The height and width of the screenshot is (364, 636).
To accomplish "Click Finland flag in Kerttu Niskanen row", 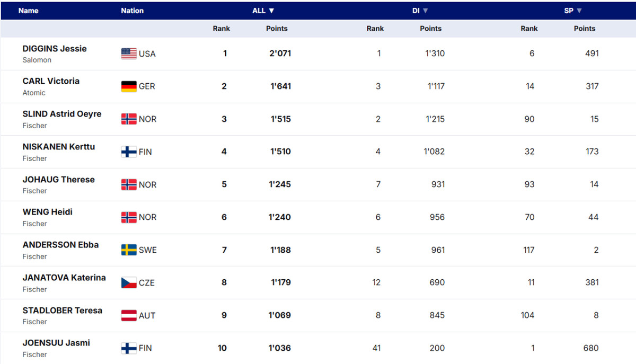I will pyautogui.click(x=129, y=152).
